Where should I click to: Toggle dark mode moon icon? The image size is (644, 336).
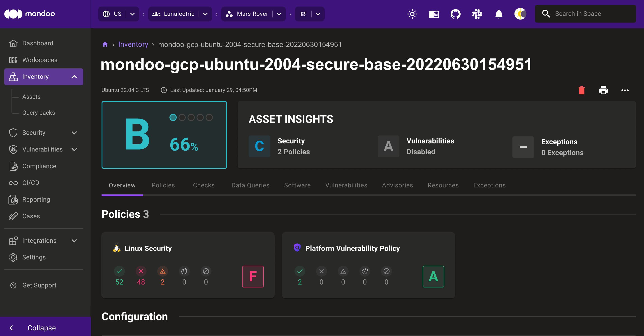pos(521,14)
